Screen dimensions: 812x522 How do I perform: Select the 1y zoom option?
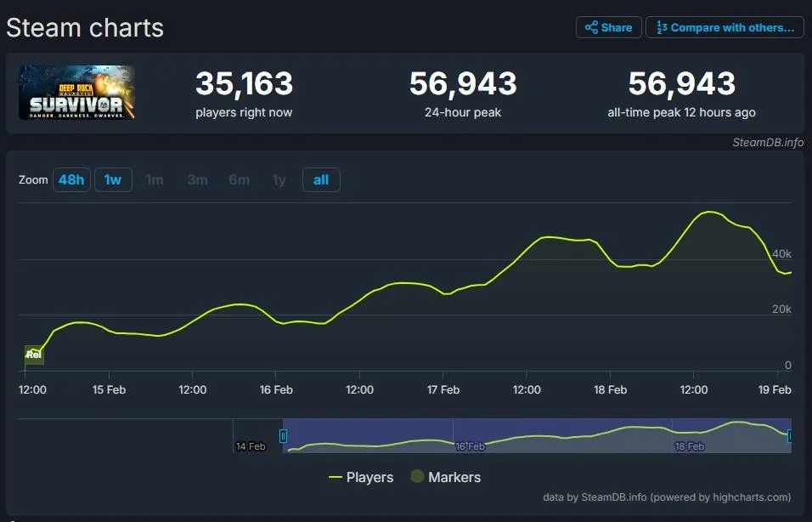(x=279, y=180)
